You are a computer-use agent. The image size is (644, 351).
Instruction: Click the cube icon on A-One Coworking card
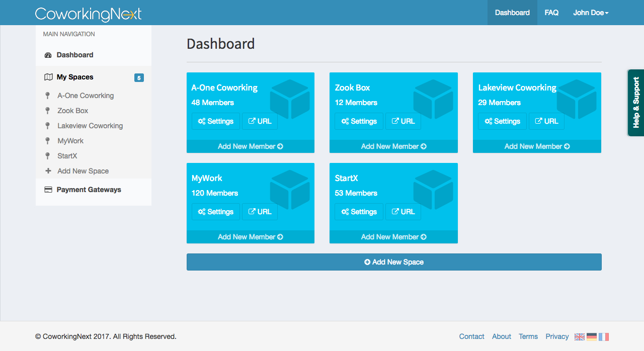290,99
